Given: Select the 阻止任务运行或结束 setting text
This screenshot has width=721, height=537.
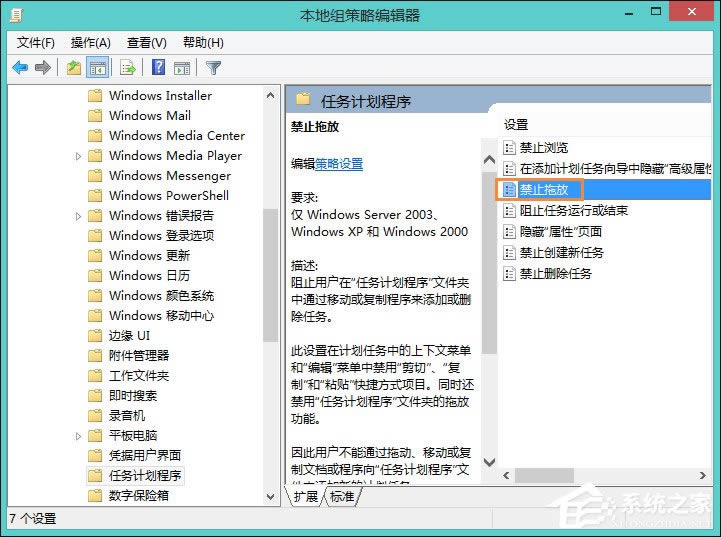Looking at the screenshot, I should 574,211.
